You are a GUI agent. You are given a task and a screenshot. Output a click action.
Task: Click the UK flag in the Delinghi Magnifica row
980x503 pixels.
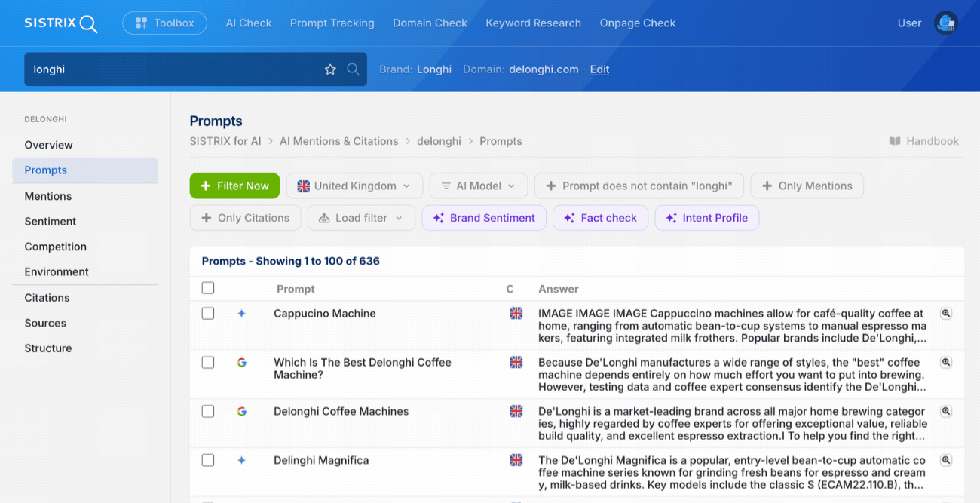516,460
